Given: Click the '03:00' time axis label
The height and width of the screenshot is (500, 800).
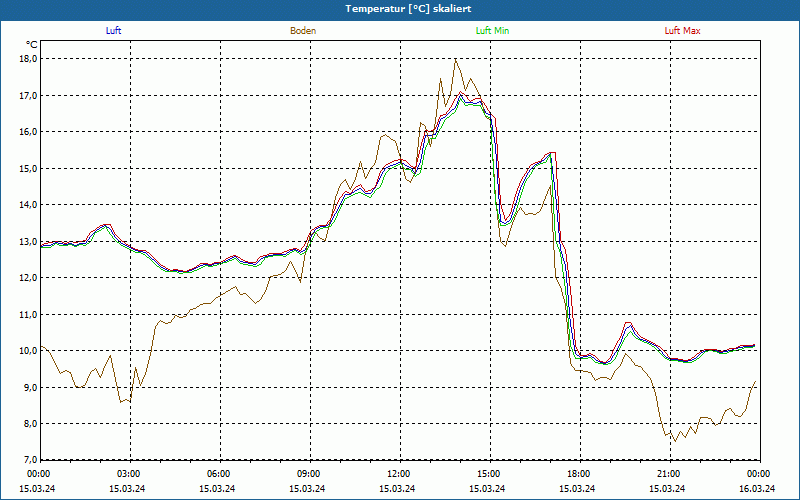Looking at the screenshot, I should (130, 474).
